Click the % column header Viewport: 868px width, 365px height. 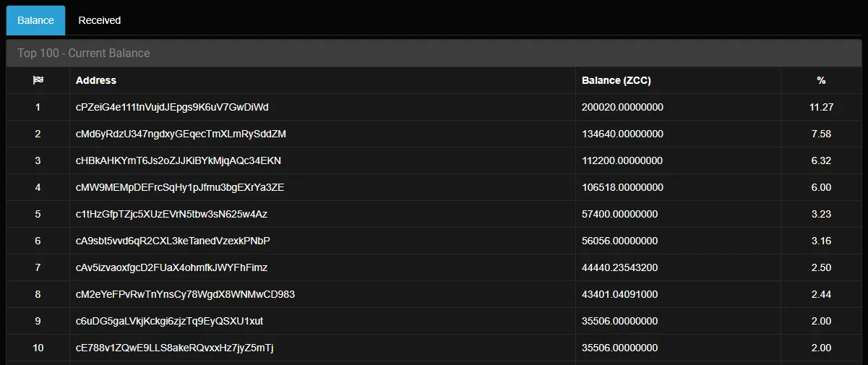point(821,80)
